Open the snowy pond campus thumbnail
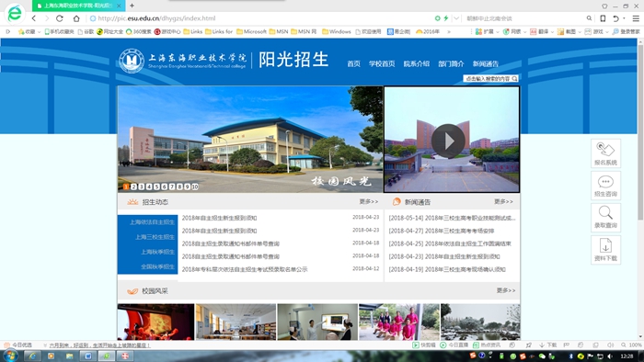 480,322
